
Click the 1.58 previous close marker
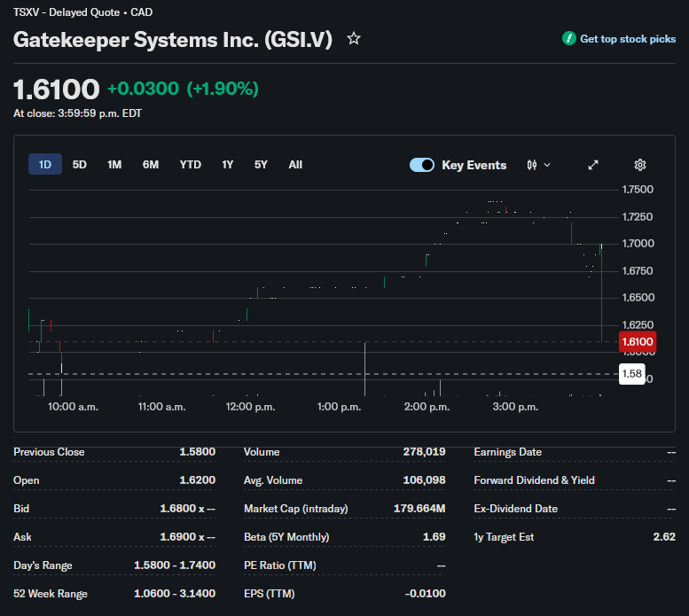[x=632, y=374]
